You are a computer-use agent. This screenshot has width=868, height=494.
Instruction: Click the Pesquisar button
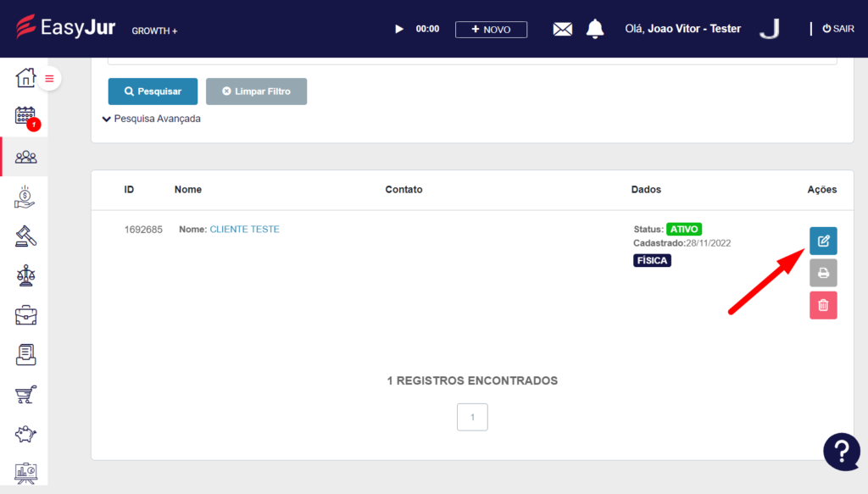[x=153, y=92]
